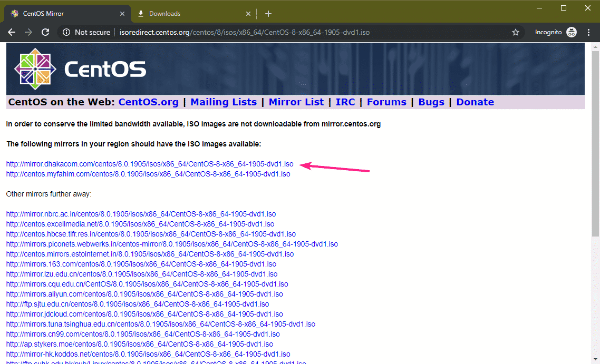Viewport: 600px width, 364px height.
Task: Open the mirrors.aliyun.com ISO link
Action: (x=144, y=294)
